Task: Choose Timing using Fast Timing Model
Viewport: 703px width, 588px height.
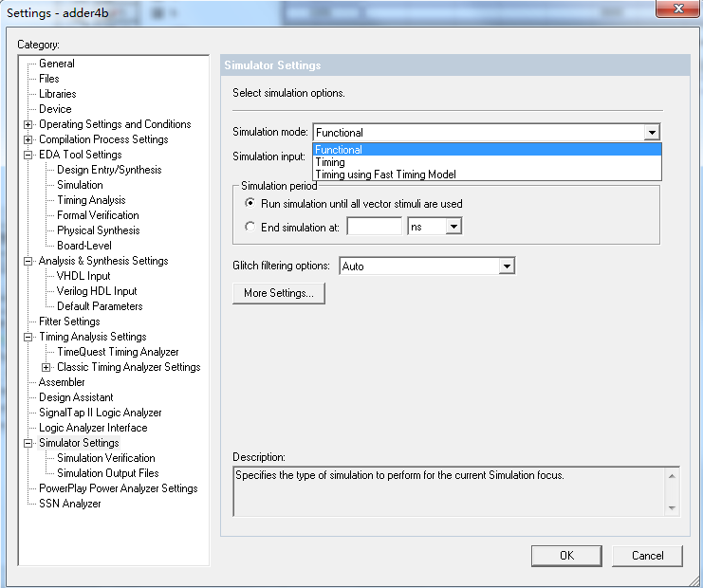Action: 488,175
